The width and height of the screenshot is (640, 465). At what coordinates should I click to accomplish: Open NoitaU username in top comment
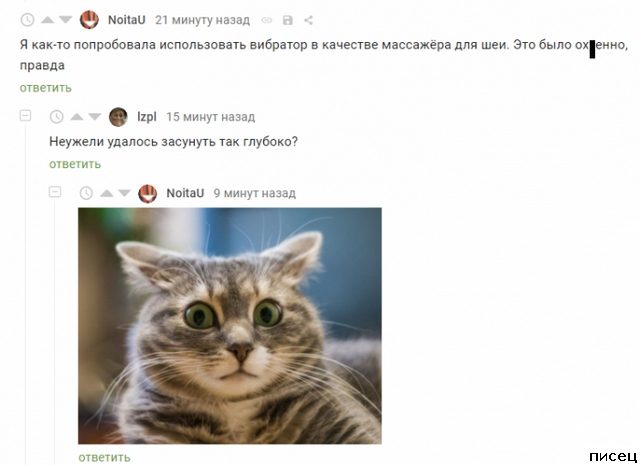(127, 20)
